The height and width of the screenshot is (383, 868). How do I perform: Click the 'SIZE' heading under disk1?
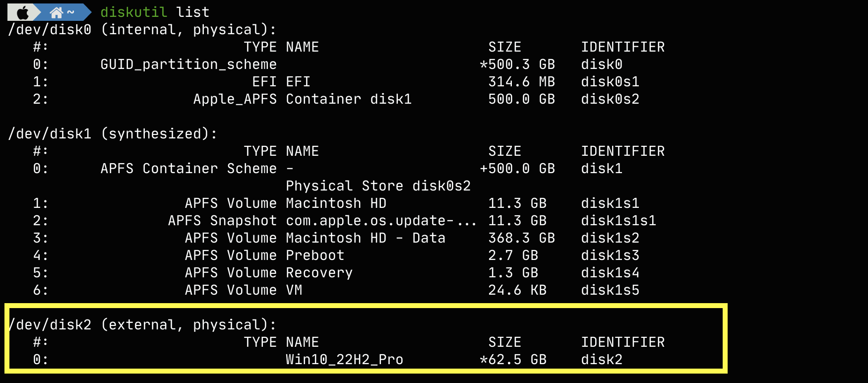505,151
